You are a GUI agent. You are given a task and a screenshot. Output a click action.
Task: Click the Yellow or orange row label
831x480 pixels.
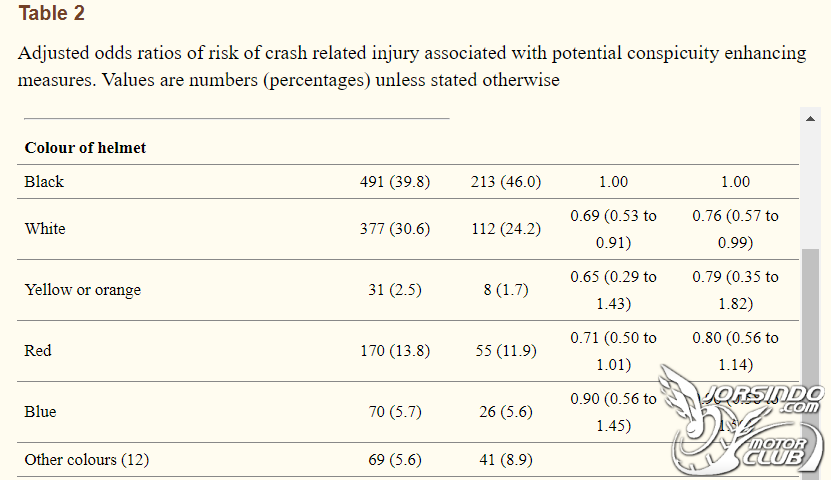(x=83, y=290)
